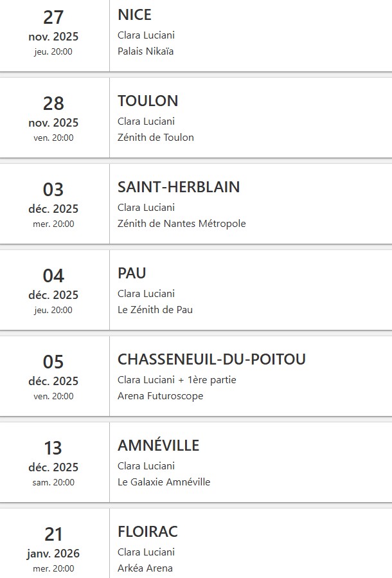Viewport: 392px width, 578px height.
Task: Click Le Galaxie Amnéville venue
Action: [x=164, y=482]
